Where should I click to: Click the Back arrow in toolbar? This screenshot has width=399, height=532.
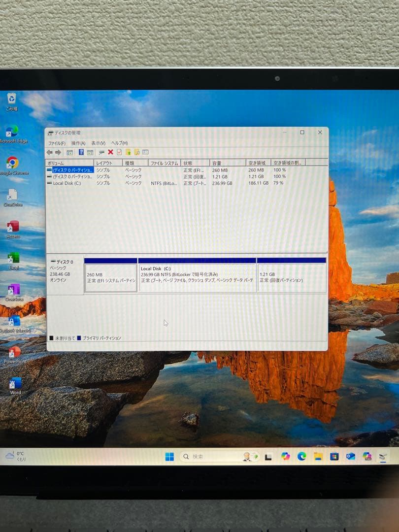click(x=49, y=152)
